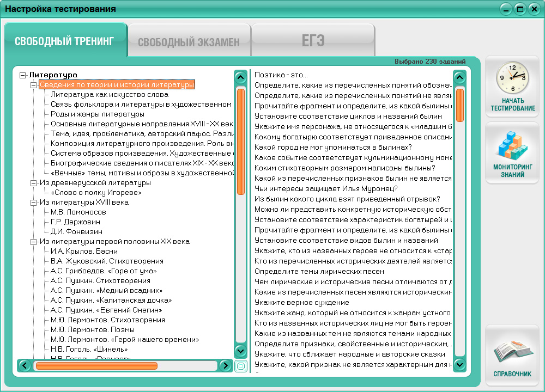545x392 pixels.
Task: Click the questions list scroll-up arrow
Action: [459, 77]
